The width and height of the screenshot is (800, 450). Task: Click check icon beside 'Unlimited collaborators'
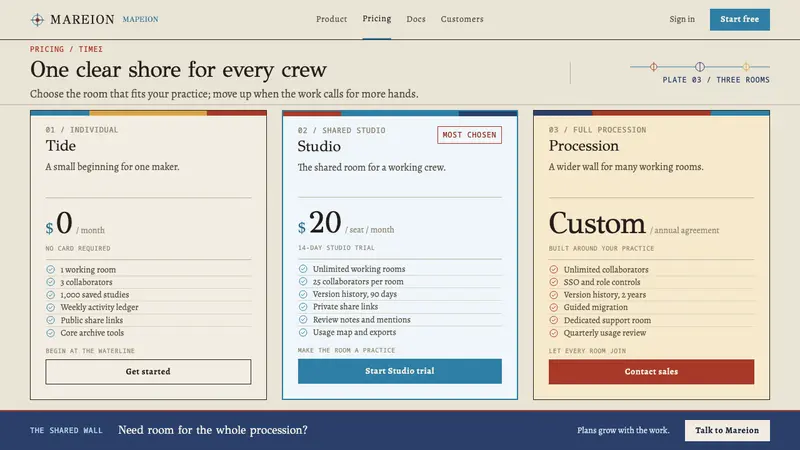click(554, 269)
